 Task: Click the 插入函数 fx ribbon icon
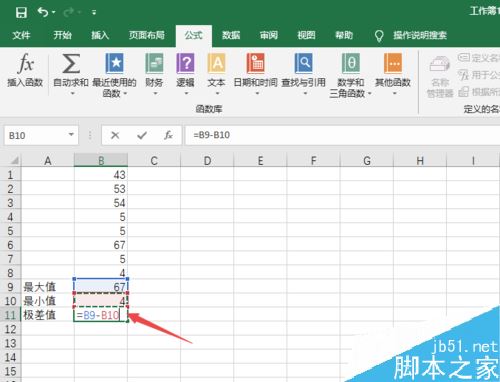point(25,63)
